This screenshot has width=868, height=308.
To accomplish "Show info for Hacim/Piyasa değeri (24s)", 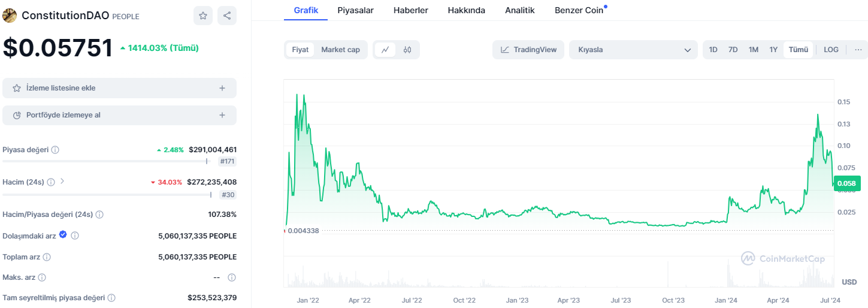I will [99, 215].
